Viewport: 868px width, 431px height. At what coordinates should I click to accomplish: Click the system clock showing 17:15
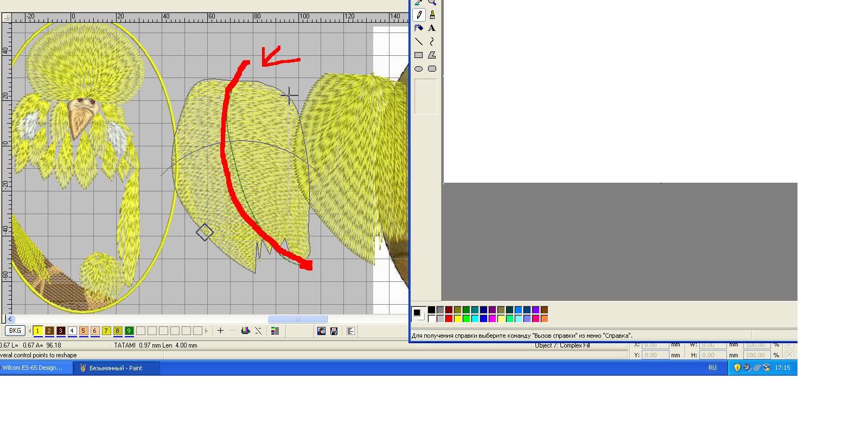coord(782,368)
